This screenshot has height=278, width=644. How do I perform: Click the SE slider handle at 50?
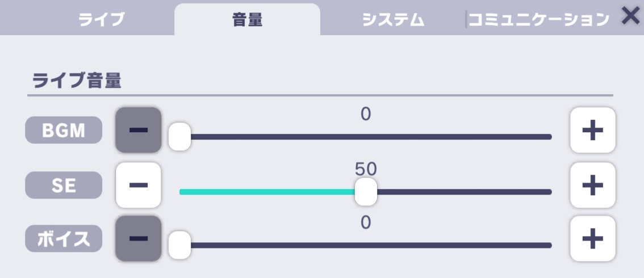366,192
